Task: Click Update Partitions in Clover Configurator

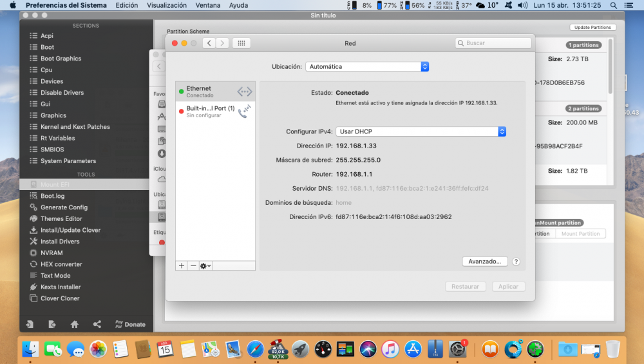Action: pyautogui.click(x=592, y=27)
